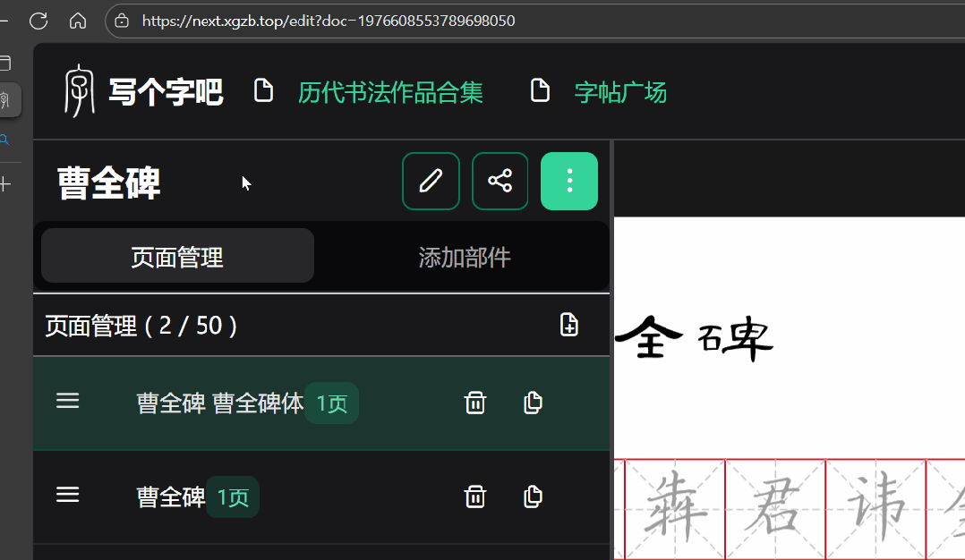Open the 字帖广场 link

point(620,91)
